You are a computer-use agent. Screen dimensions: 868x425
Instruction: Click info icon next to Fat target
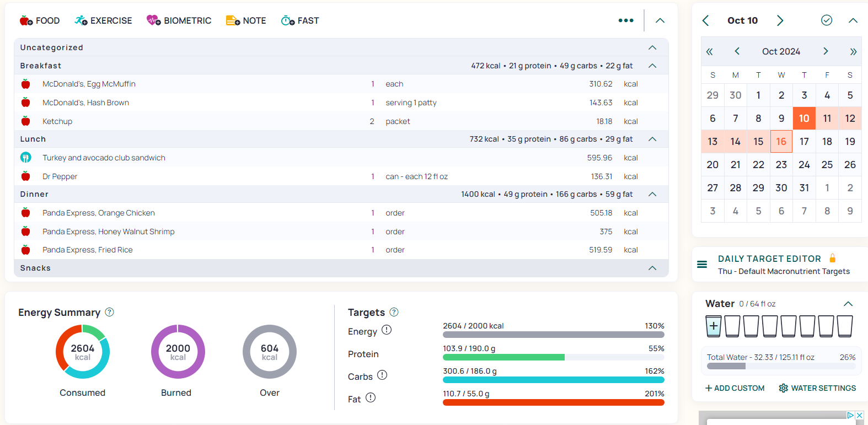pyautogui.click(x=371, y=397)
